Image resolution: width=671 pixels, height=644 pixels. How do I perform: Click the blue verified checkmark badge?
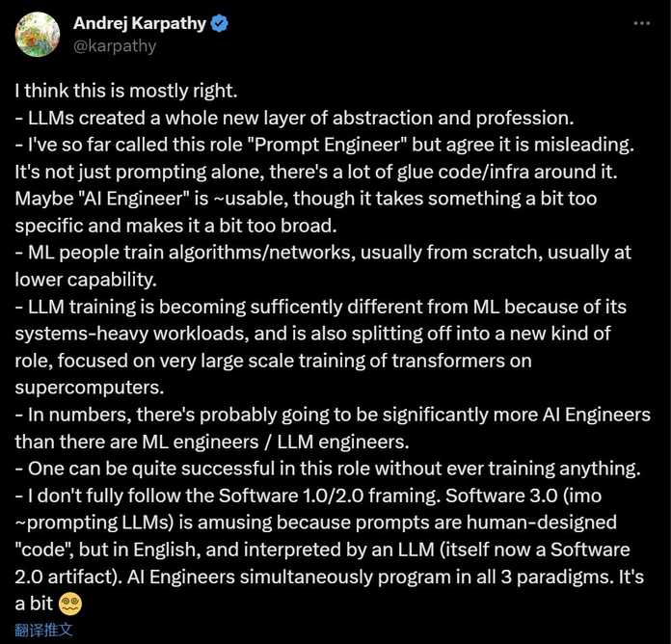pyautogui.click(x=220, y=23)
